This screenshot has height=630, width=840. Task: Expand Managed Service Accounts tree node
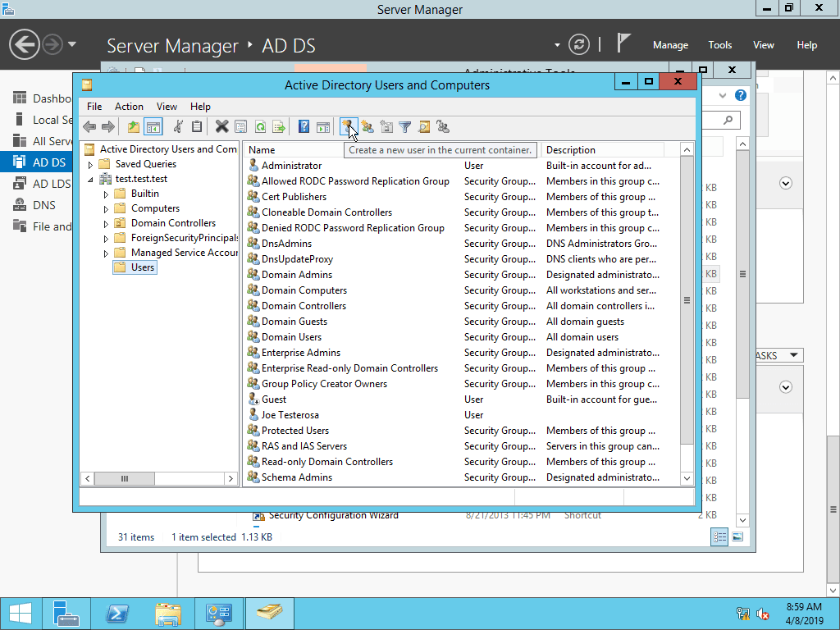pos(106,253)
